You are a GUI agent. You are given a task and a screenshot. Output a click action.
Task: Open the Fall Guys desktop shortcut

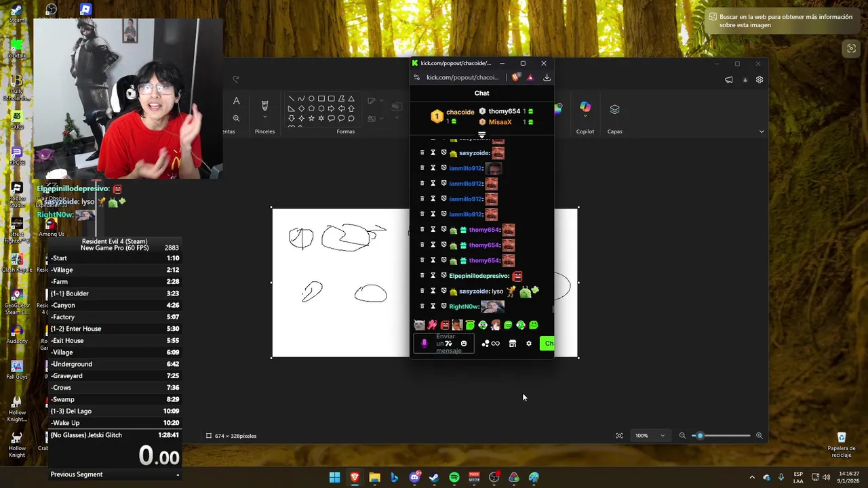tap(17, 369)
